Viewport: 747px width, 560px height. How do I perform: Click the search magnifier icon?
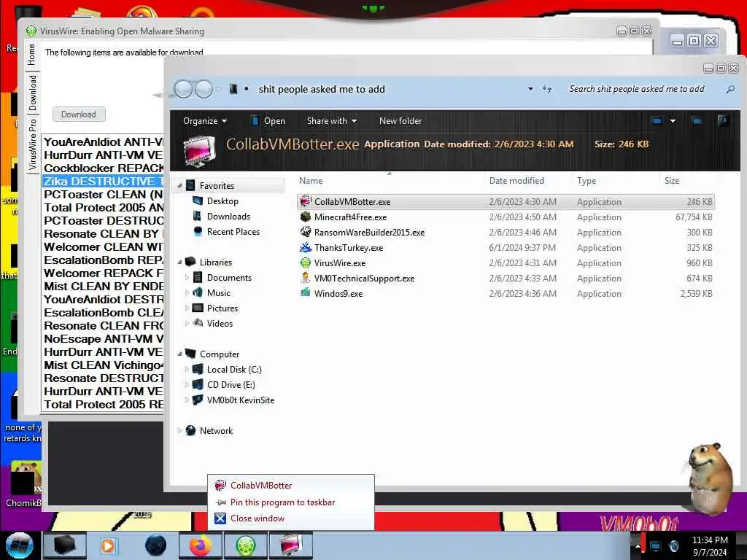[x=729, y=89]
